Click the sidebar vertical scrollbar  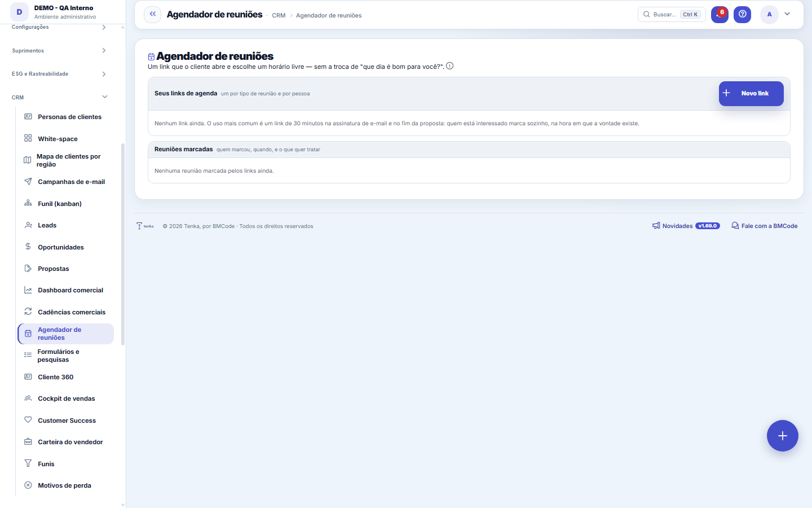point(123,244)
